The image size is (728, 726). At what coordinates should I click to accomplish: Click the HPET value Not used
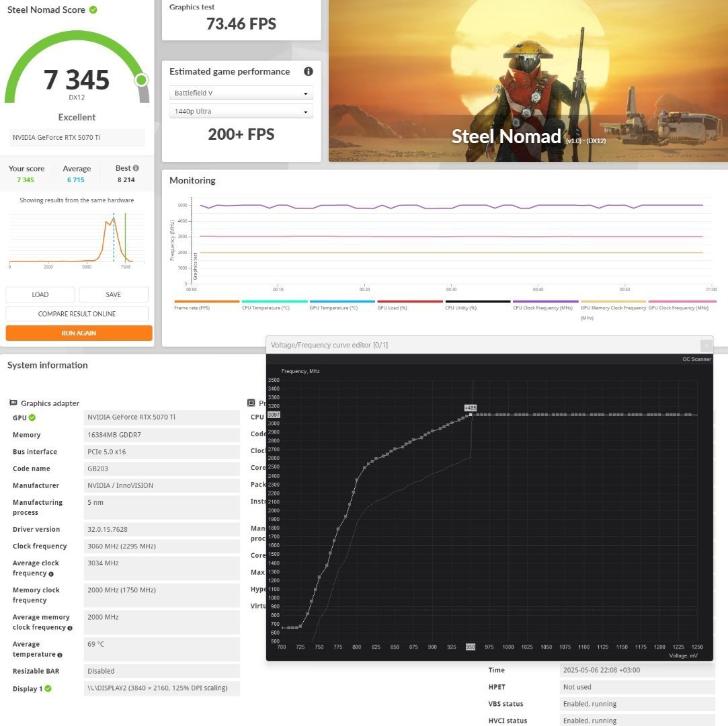637,687
